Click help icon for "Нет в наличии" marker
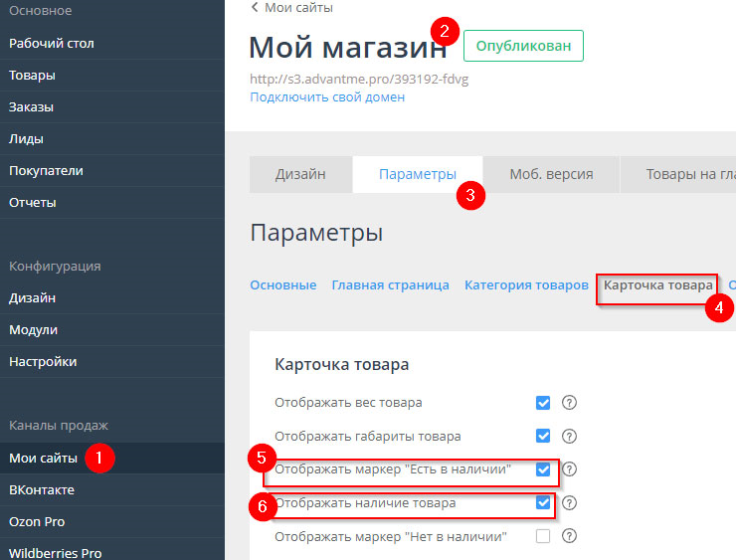The image size is (736, 560). 570,536
